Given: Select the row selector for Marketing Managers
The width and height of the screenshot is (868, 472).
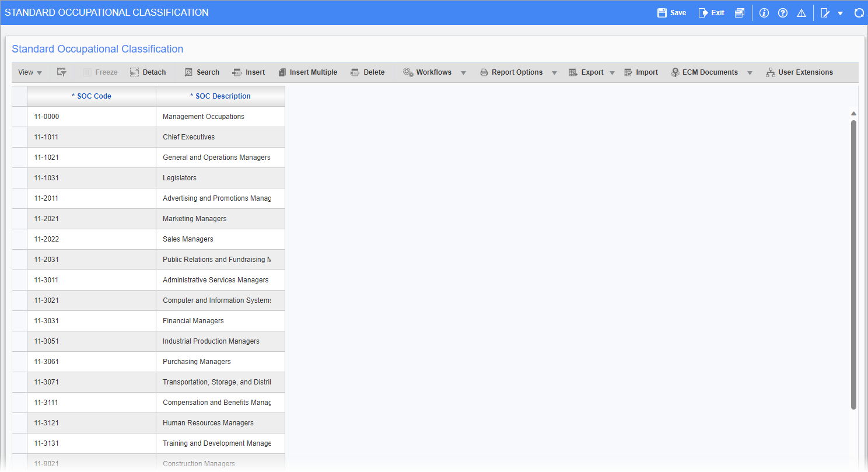Looking at the screenshot, I should [x=19, y=219].
